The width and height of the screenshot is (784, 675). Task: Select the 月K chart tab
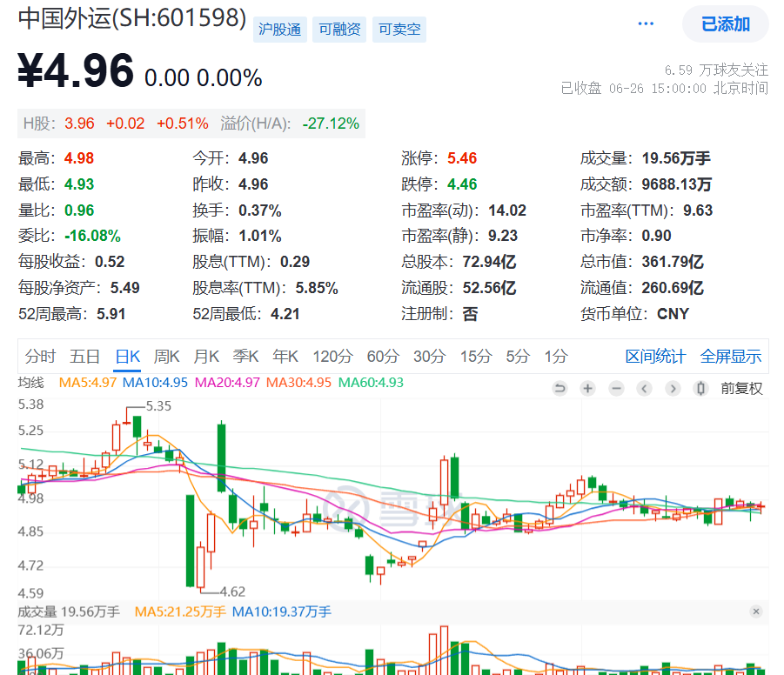pos(206,357)
